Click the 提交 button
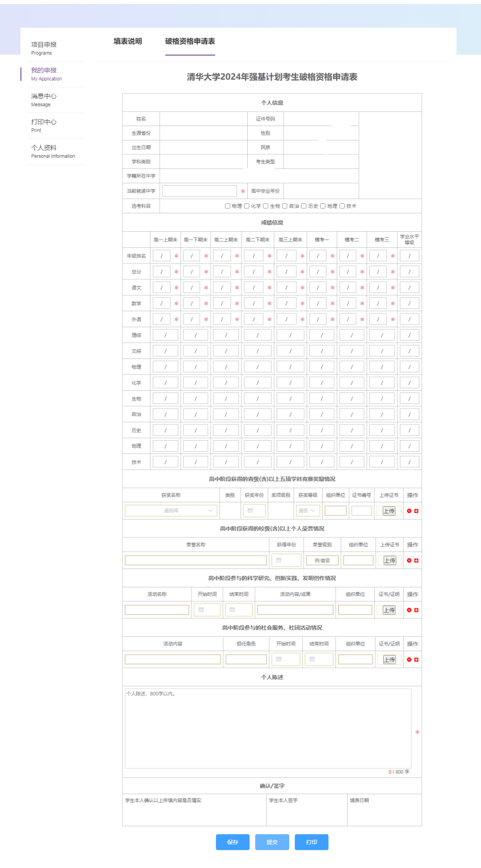Screen dimensions: 481x868 point(272,842)
